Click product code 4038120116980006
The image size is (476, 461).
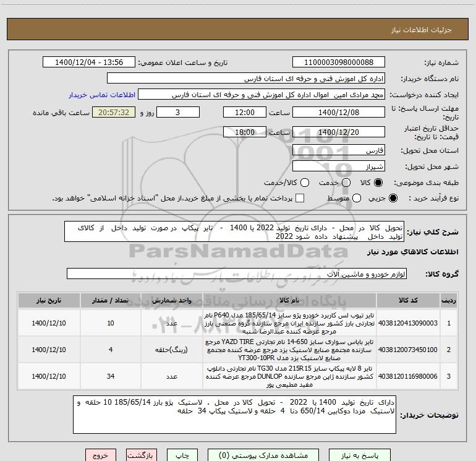tap(408, 376)
